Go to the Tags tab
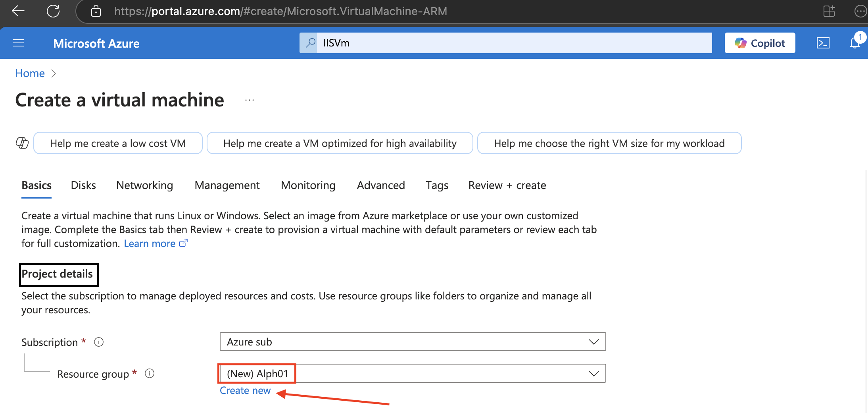Screen dimensions: 868x413 point(437,185)
